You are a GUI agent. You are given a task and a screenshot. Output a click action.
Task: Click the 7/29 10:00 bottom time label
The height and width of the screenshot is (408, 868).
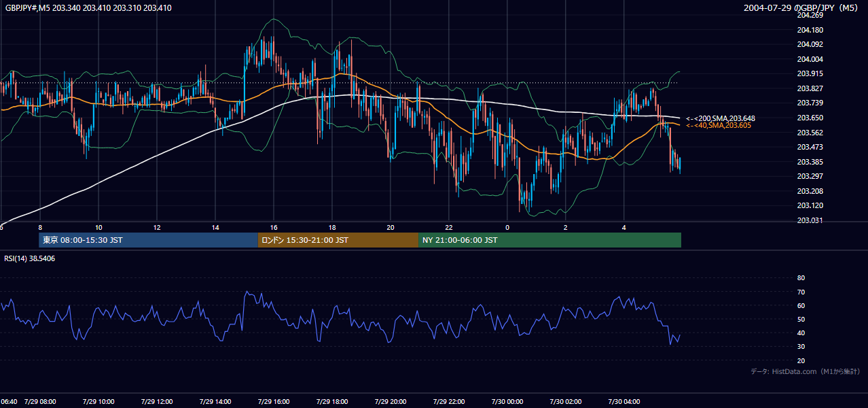[98, 401]
